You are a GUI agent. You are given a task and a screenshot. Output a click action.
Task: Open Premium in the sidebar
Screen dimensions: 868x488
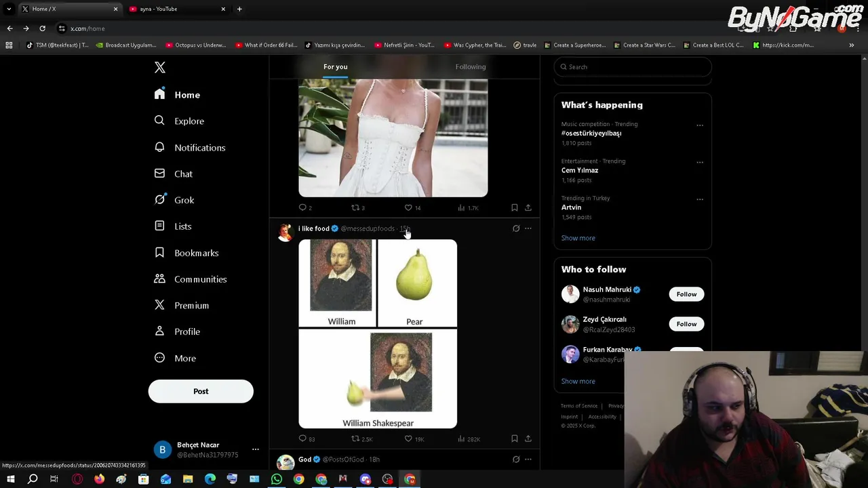pos(181,306)
